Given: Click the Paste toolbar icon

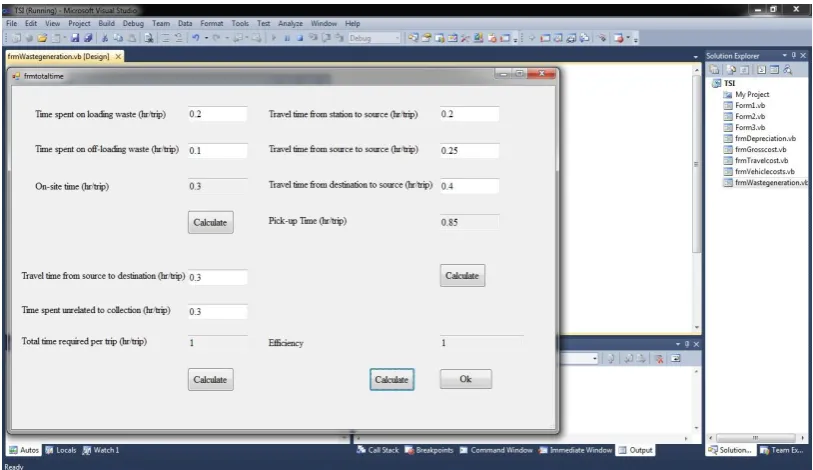Looking at the screenshot, I should (x=132, y=38).
